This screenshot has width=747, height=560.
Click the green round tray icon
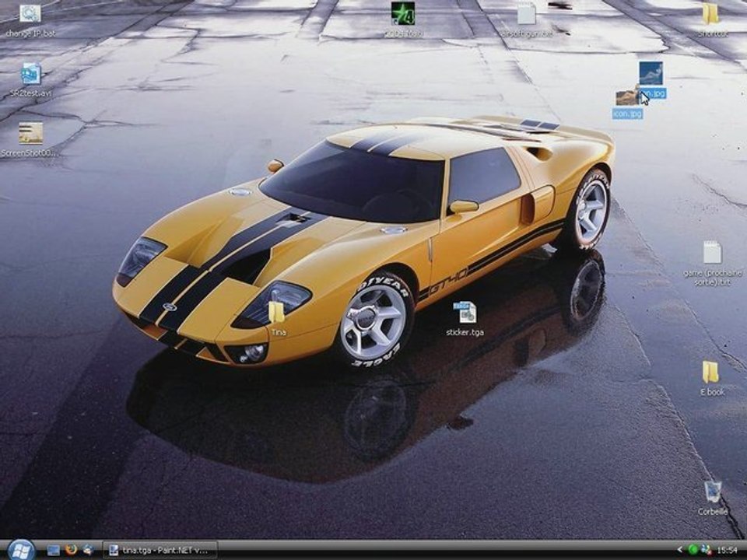tap(693, 550)
